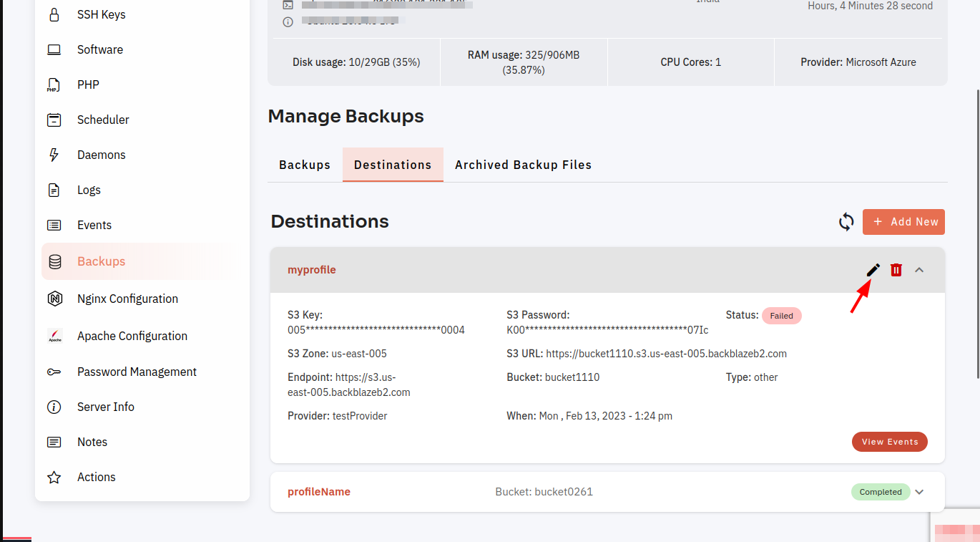
Task: Click the Disk usage 10/29GB text
Action: click(356, 62)
